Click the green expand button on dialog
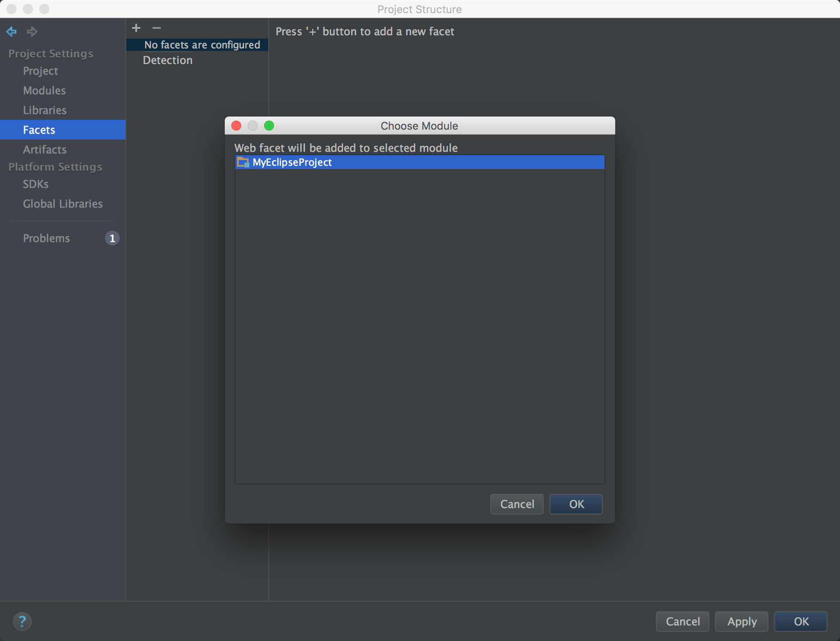The height and width of the screenshot is (641, 840). 268,125
